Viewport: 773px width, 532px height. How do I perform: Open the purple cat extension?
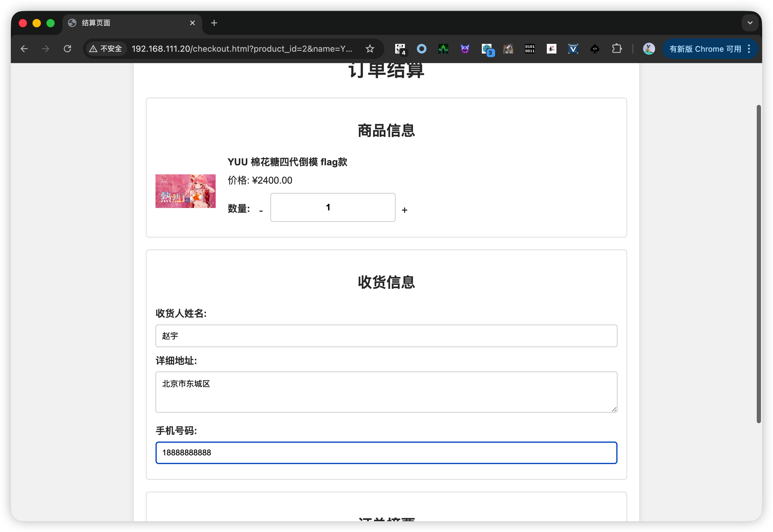pos(465,49)
